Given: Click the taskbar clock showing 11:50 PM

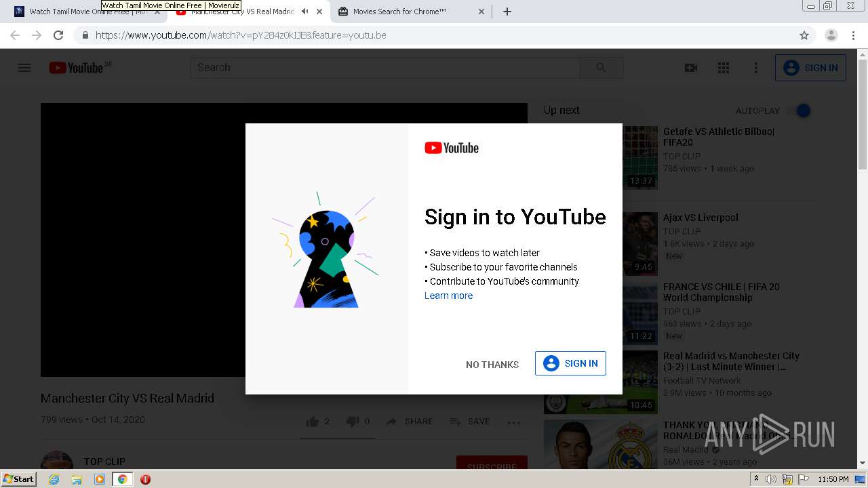Looking at the screenshot, I should [x=833, y=479].
